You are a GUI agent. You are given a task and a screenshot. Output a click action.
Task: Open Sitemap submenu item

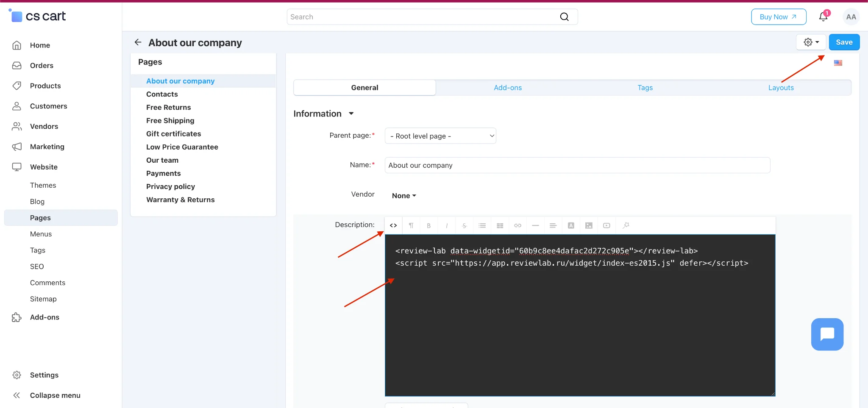point(43,299)
